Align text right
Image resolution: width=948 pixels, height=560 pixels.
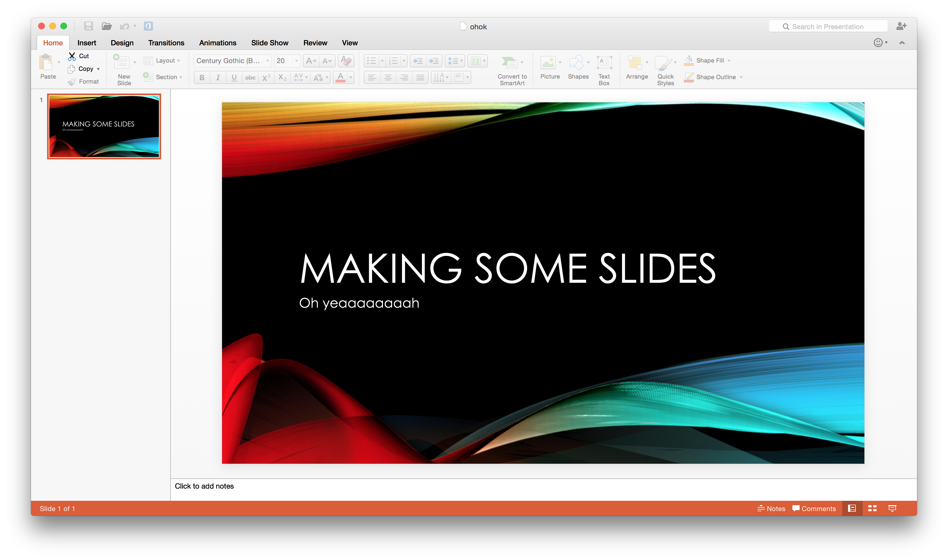pyautogui.click(x=404, y=78)
